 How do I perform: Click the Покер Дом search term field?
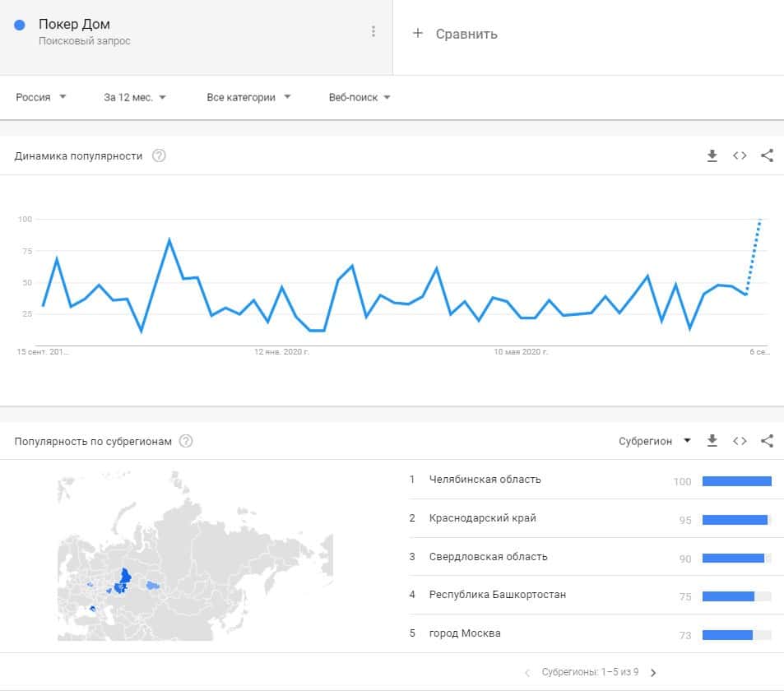[74, 25]
